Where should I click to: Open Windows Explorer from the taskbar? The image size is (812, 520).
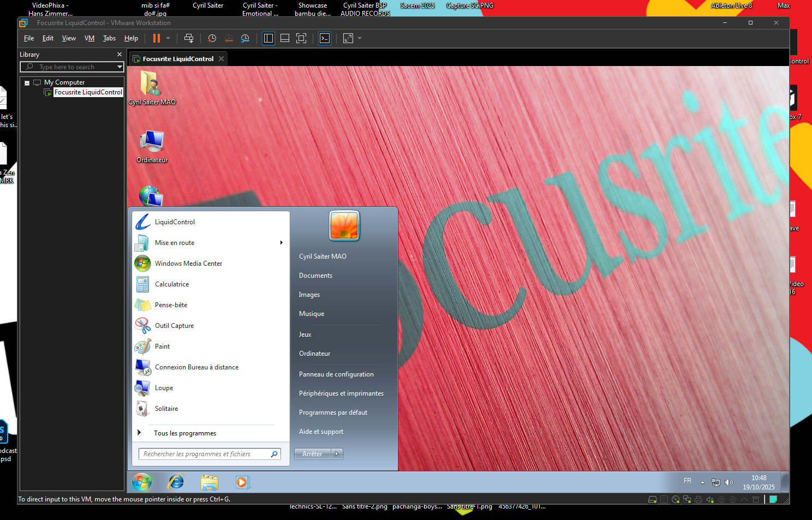coord(210,482)
